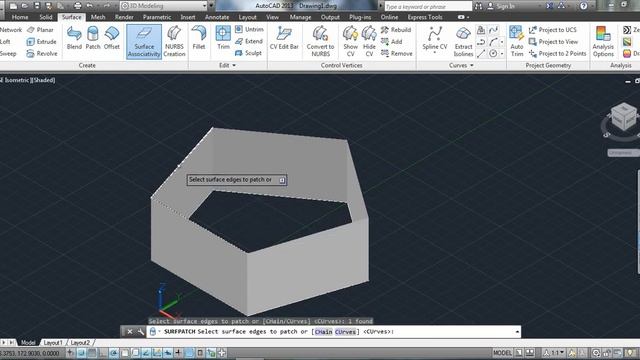Image resolution: width=640 pixels, height=360 pixels.
Task: Switch to the Mesh ribbon tab
Action: 98,17
